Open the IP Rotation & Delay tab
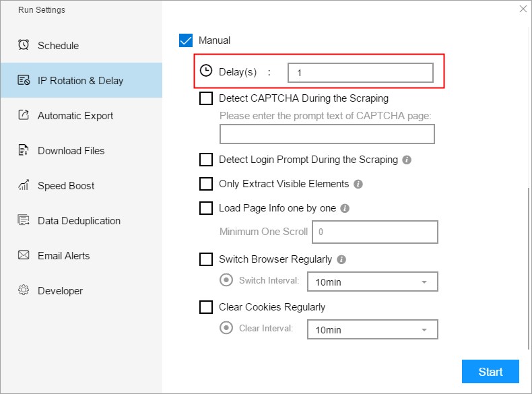This screenshot has height=394, width=532. pyautogui.click(x=81, y=80)
